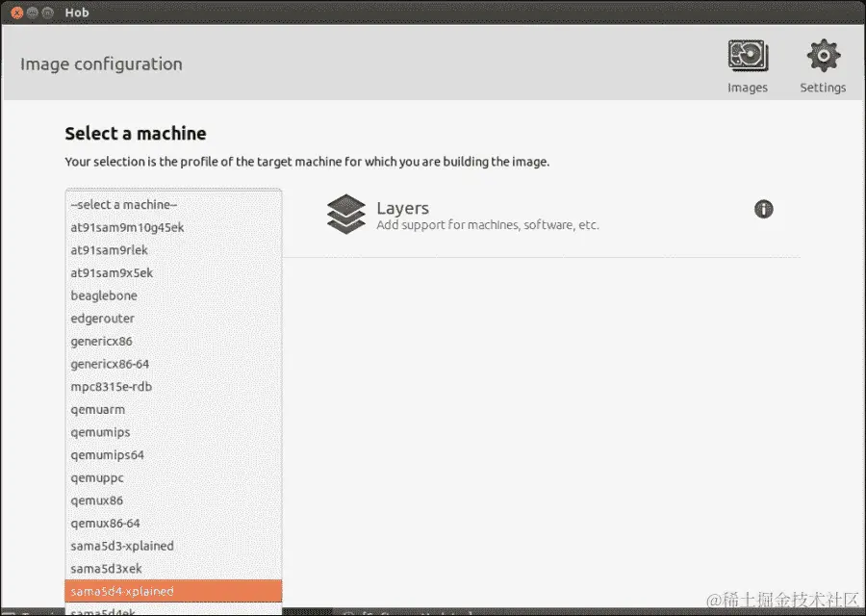Maximize the Hob window
The width and height of the screenshot is (866, 616).
click(48, 13)
